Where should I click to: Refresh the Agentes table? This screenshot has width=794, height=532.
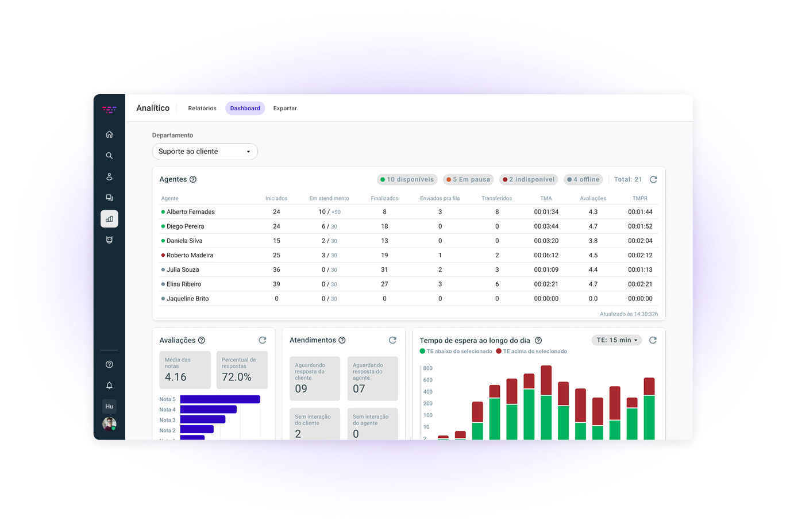(x=653, y=179)
